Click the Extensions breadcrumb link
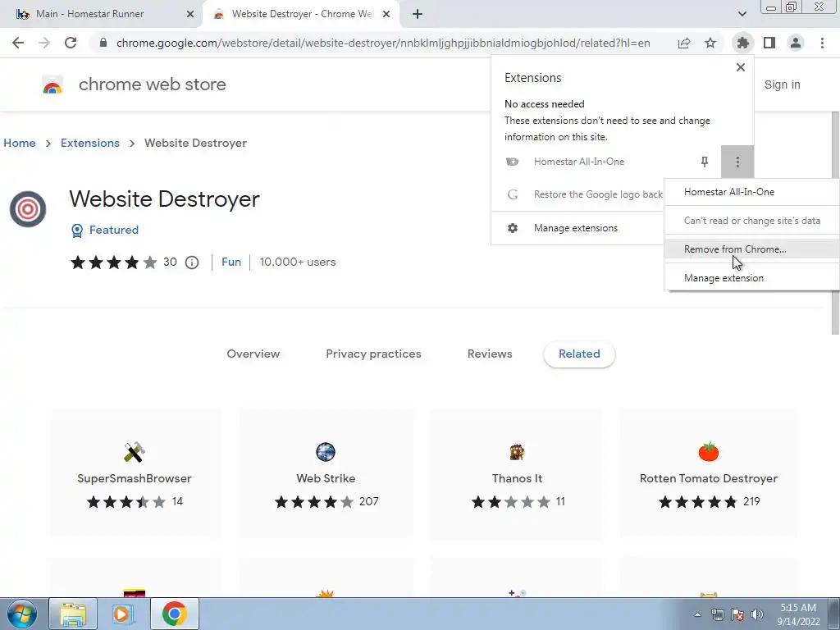The width and height of the screenshot is (840, 630). coord(90,143)
